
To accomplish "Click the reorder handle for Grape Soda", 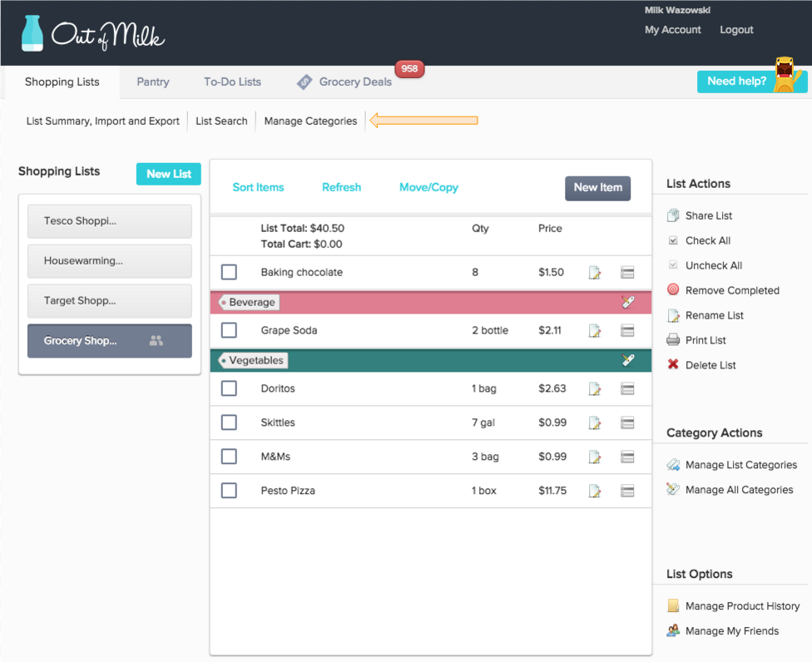I will click(x=627, y=330).
